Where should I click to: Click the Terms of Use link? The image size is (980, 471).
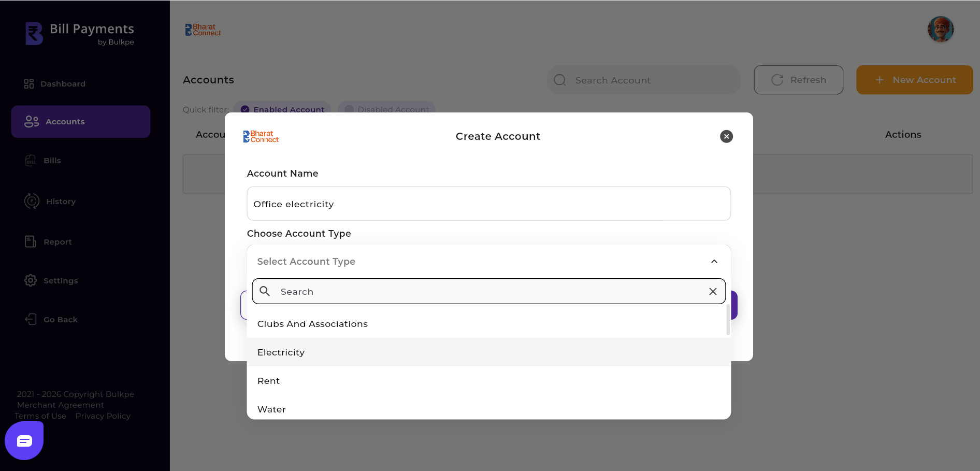tap(40, 416)
